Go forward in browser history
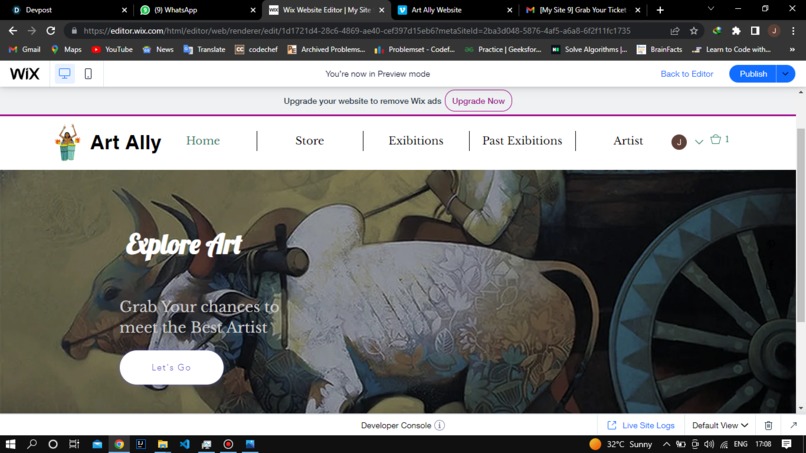 (x=31, y=31)
